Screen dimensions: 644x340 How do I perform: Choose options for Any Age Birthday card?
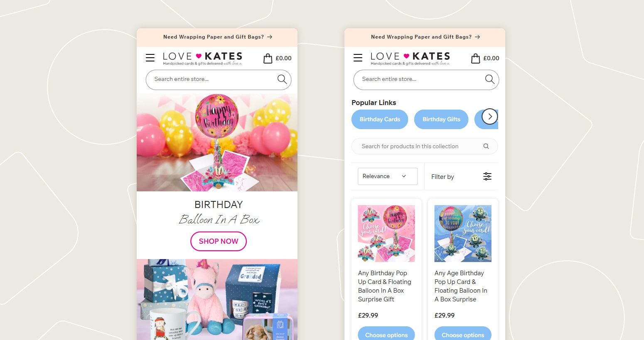click(463, 335)
